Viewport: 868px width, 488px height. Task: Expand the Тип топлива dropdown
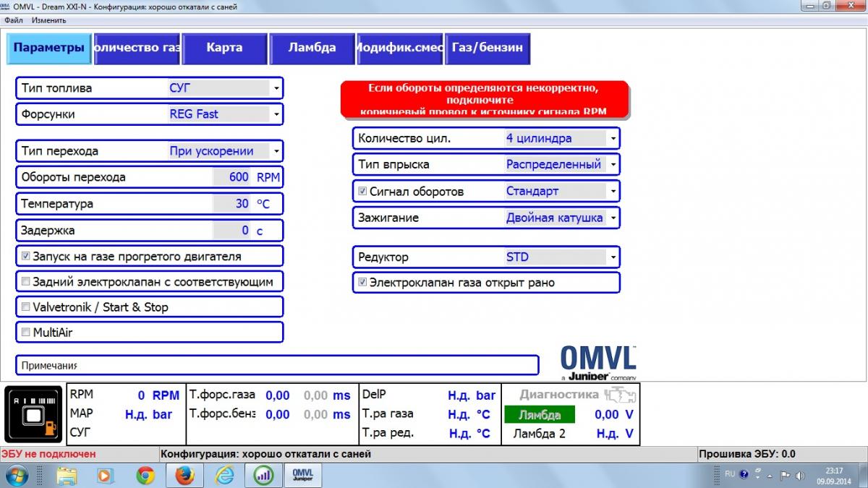tap(276, 88)
